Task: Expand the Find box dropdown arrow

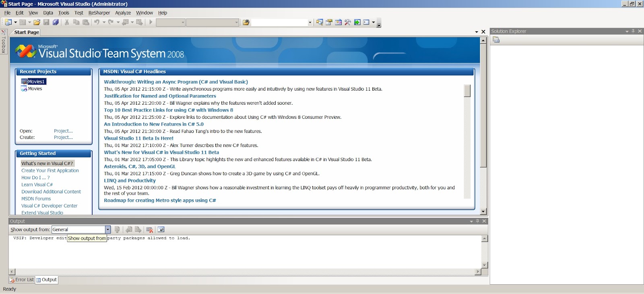Action: [x=310, y=23]
